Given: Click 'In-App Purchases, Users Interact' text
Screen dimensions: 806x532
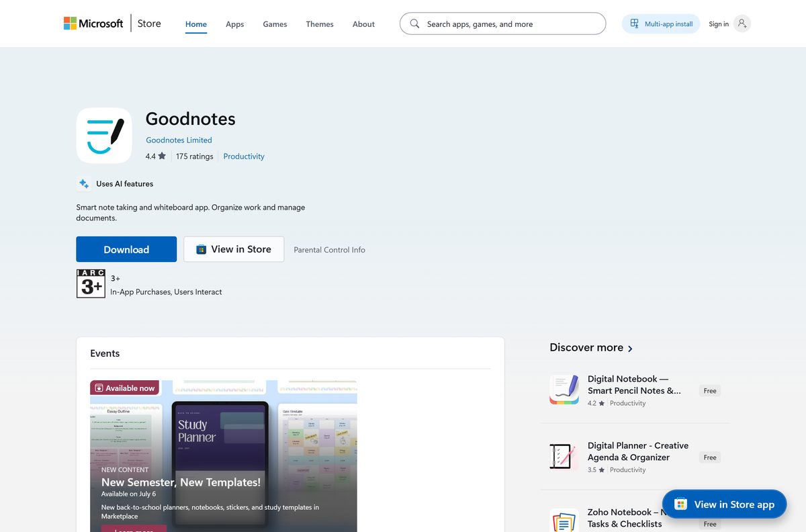Looking at the screenshot, I should [x=166, y=292].
